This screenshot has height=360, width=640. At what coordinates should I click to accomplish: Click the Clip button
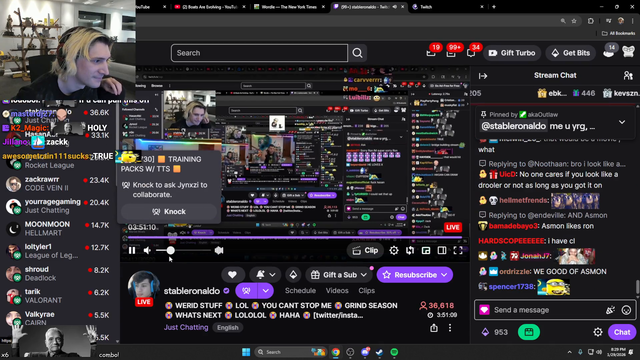point(365,251)
